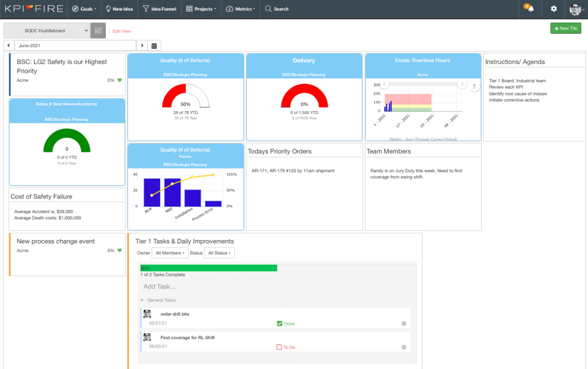Screen dimensions: 588x369
Task: Open the gear settings for the order drill bits task
Action: (404, 323)
